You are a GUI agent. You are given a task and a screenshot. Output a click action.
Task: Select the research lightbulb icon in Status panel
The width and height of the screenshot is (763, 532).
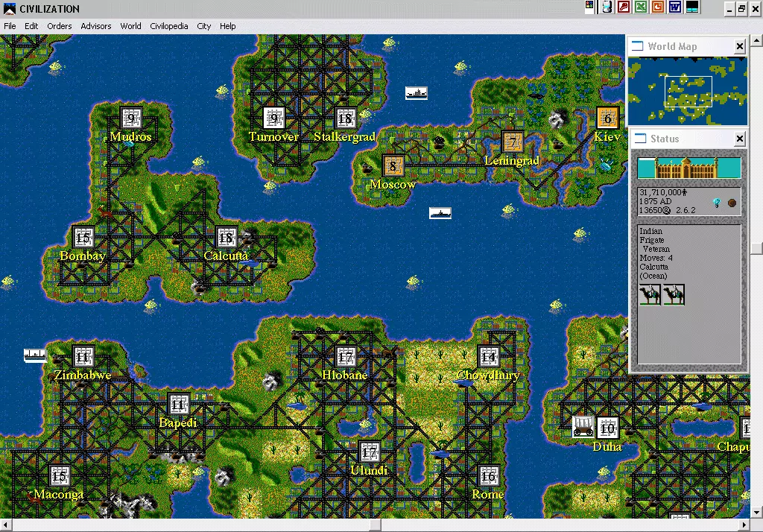pyautogui.click(x=716, y=202)
